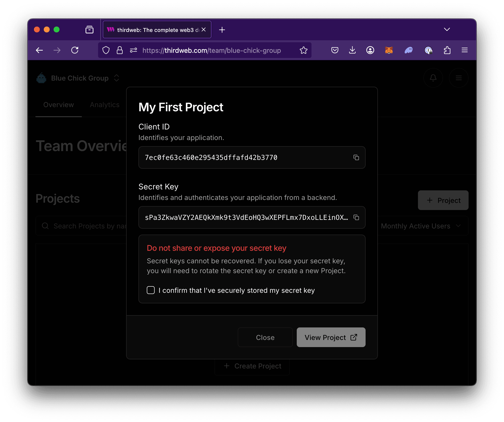Check the securely stored secret key confirmation
Viewport: 504px width, 422px height.
pyautogui.click(x=151, y=290)
